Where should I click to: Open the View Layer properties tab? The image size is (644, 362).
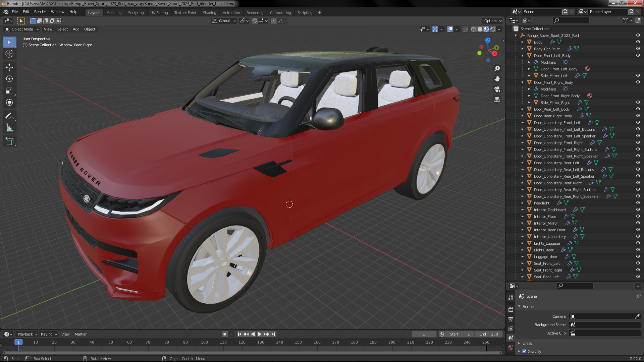(x=511, y=328)
